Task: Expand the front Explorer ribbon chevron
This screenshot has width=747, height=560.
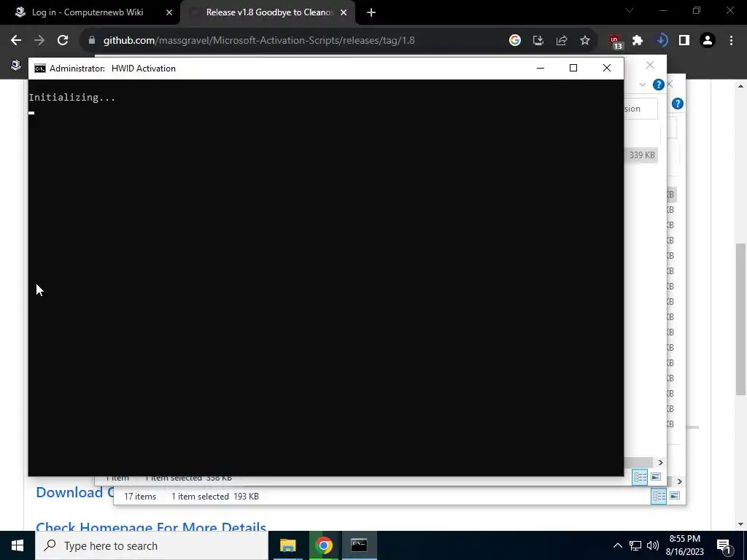Action: (642, 85)
